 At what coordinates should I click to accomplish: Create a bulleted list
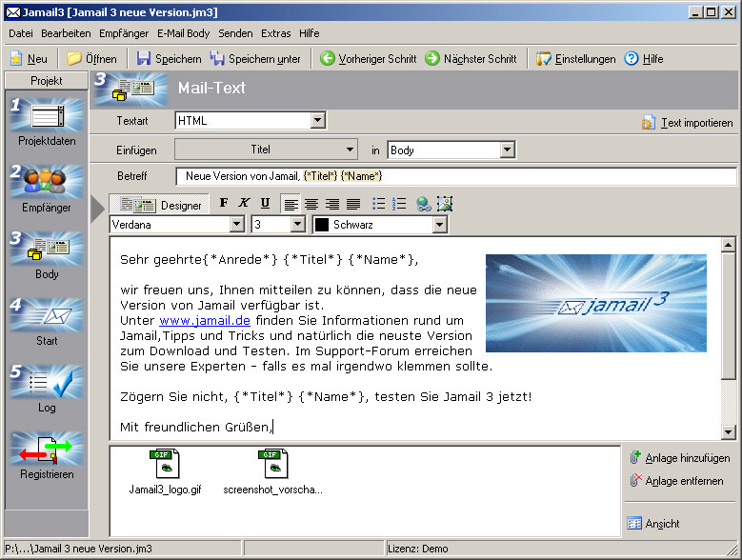coord(378,204)
